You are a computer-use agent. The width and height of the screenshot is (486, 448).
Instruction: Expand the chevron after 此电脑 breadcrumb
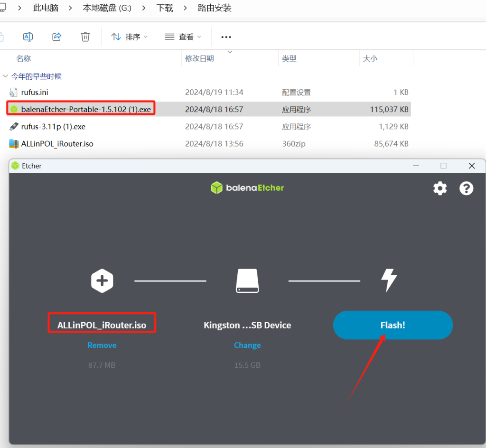[x=70, y=8]
